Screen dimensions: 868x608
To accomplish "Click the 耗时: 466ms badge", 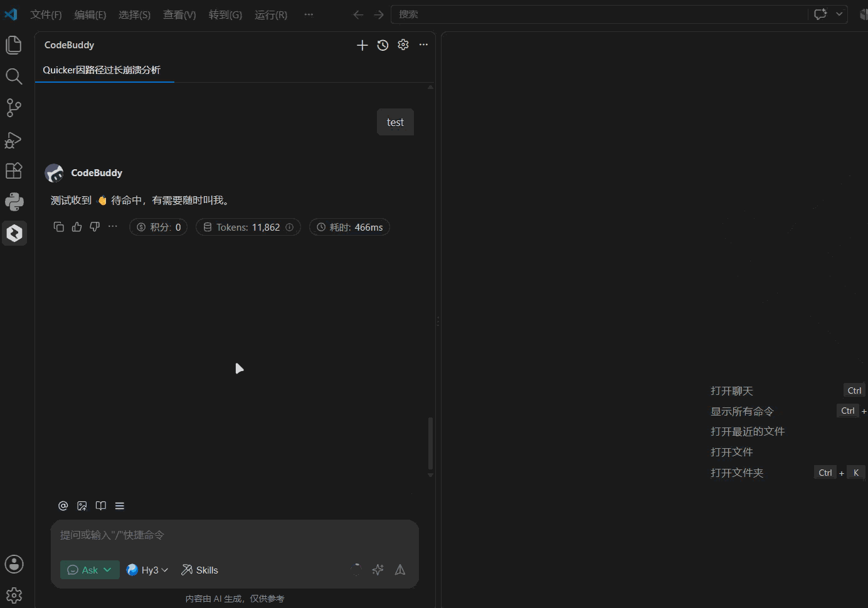I will coord(349,227).
